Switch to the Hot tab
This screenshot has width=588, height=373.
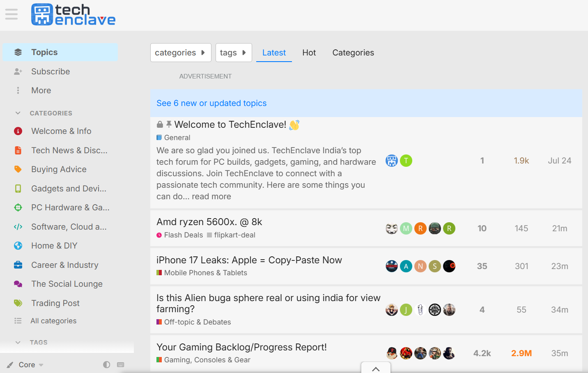coord(309,53)
